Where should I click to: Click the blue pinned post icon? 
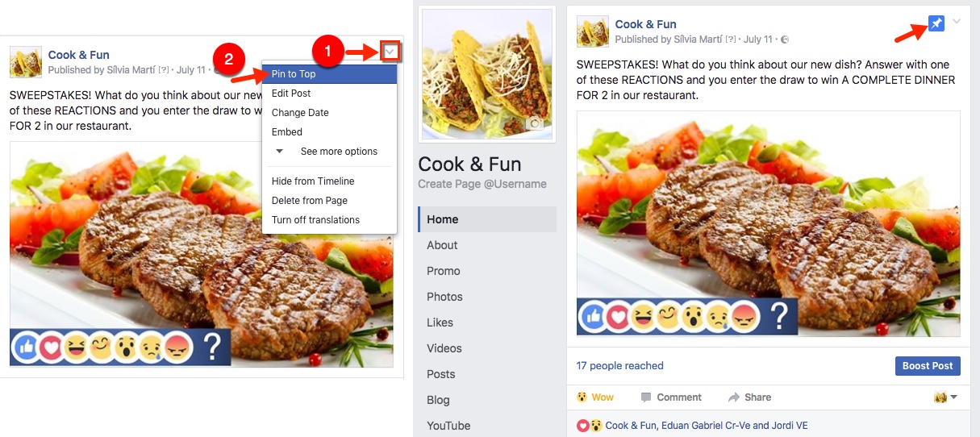coord(936,24)
